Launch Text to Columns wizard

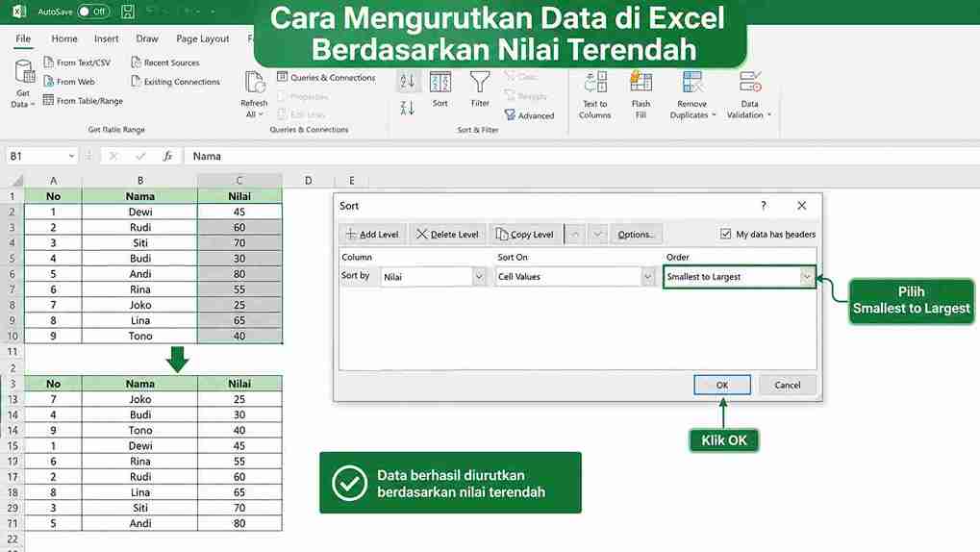(595, 95)
